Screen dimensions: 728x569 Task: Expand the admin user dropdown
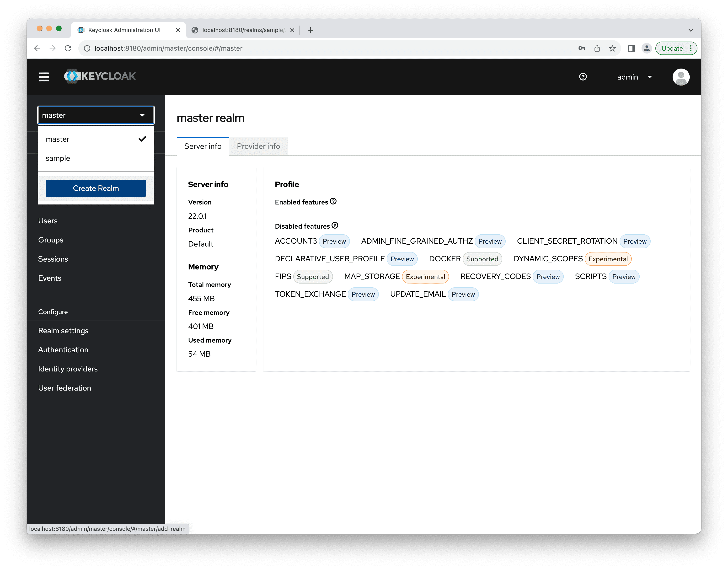[x=634, y=77]
